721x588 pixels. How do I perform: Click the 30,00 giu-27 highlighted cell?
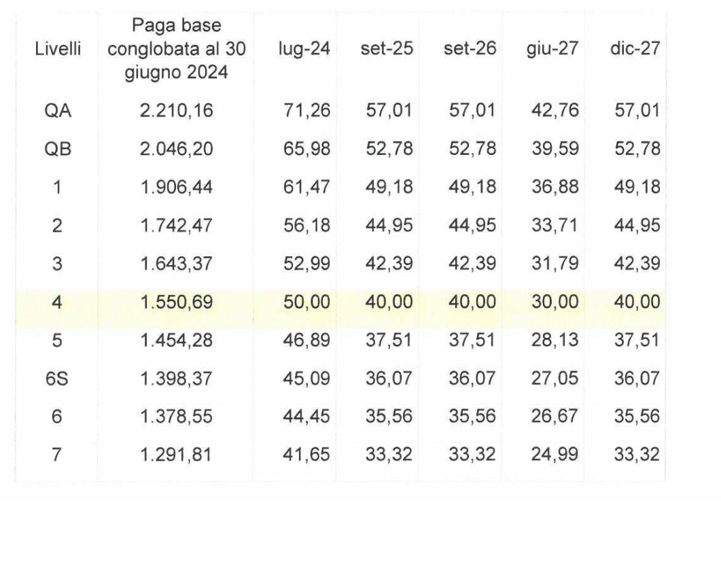tap(555, 302)
